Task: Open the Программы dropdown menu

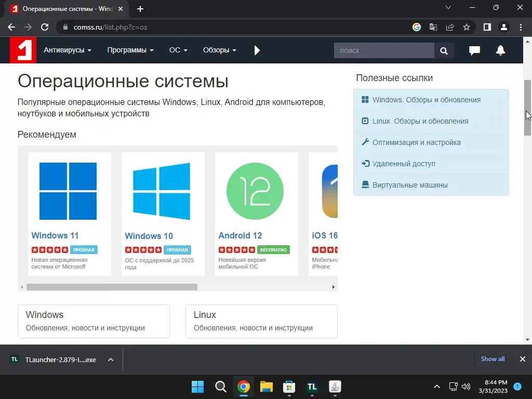Action: 130,50
